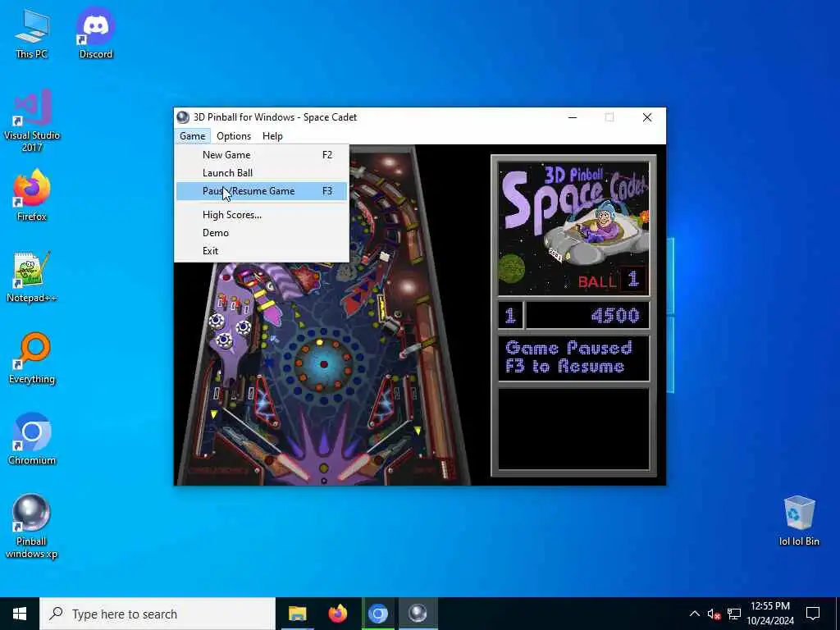
Task: Minimize the 3D Pinball window
Action: click(x=573, y=117)
